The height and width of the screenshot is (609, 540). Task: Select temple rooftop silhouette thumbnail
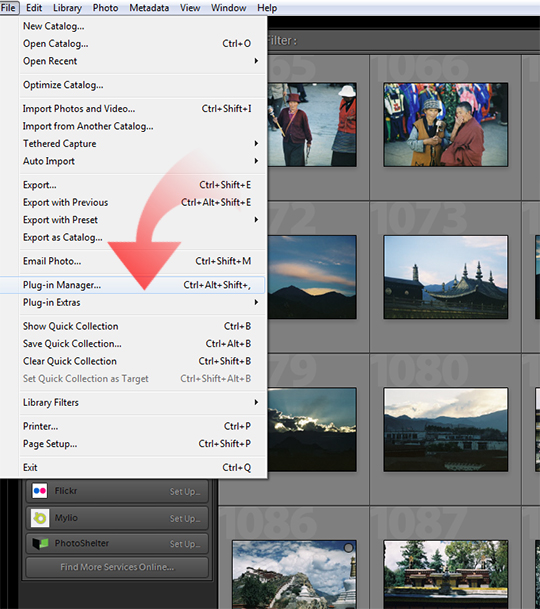pos(446,277)
